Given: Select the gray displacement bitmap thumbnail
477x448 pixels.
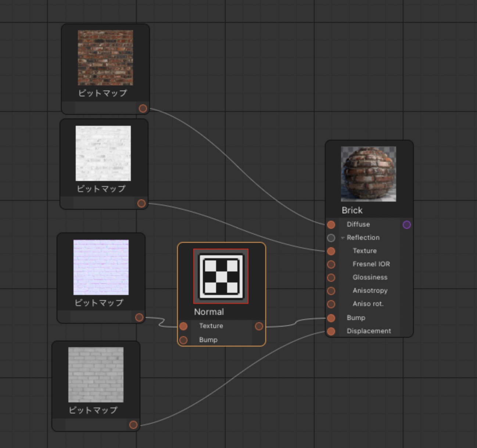Looking at the screenshot, I should pyautogui.click(x=96, y=375).
